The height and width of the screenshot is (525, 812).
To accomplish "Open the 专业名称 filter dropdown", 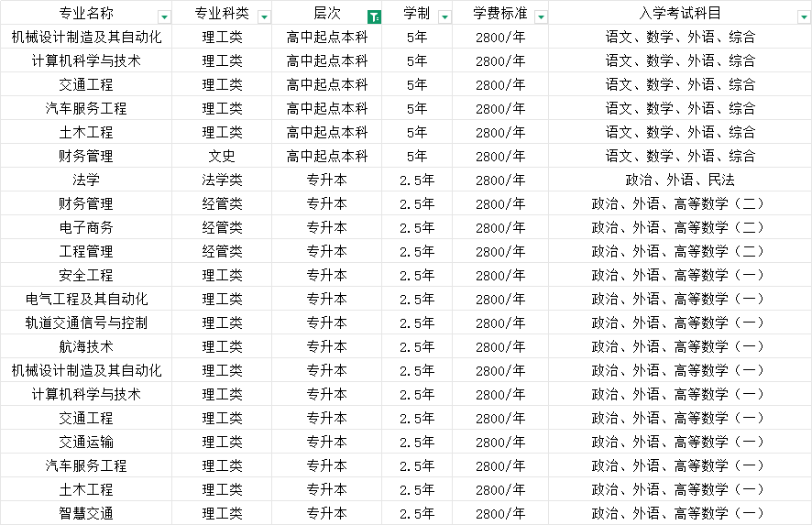I will (165, 17).
